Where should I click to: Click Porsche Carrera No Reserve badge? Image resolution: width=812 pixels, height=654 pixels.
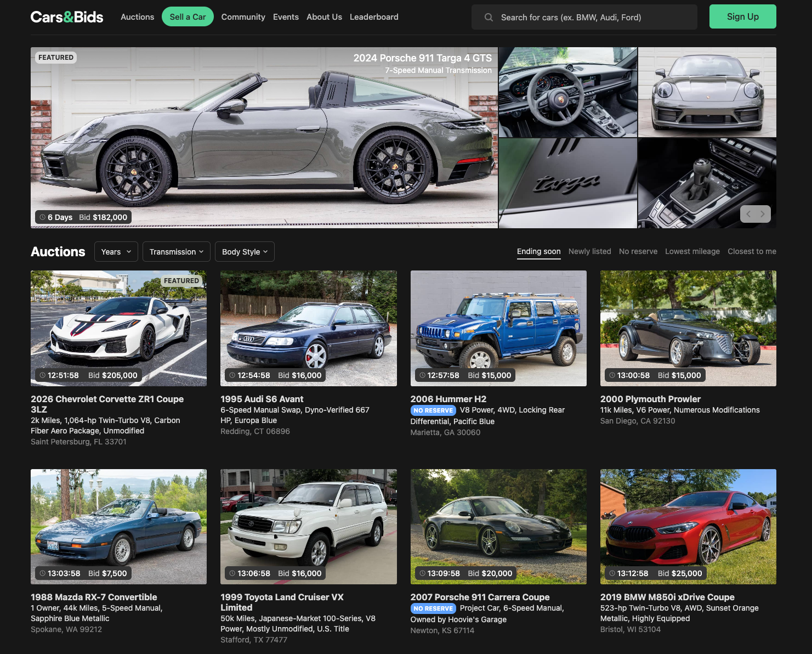[x=433, y=608]
